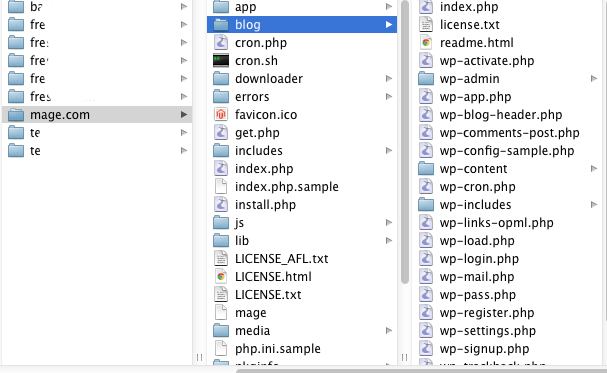Click the license.txt text file icon

426,25
